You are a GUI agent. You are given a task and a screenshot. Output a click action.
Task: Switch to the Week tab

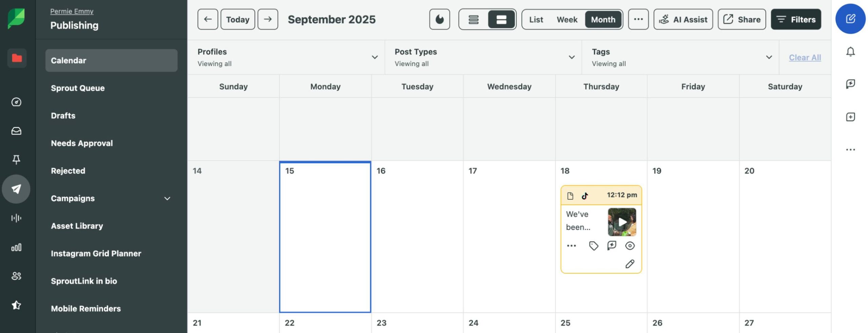click(x=567, y=19)
